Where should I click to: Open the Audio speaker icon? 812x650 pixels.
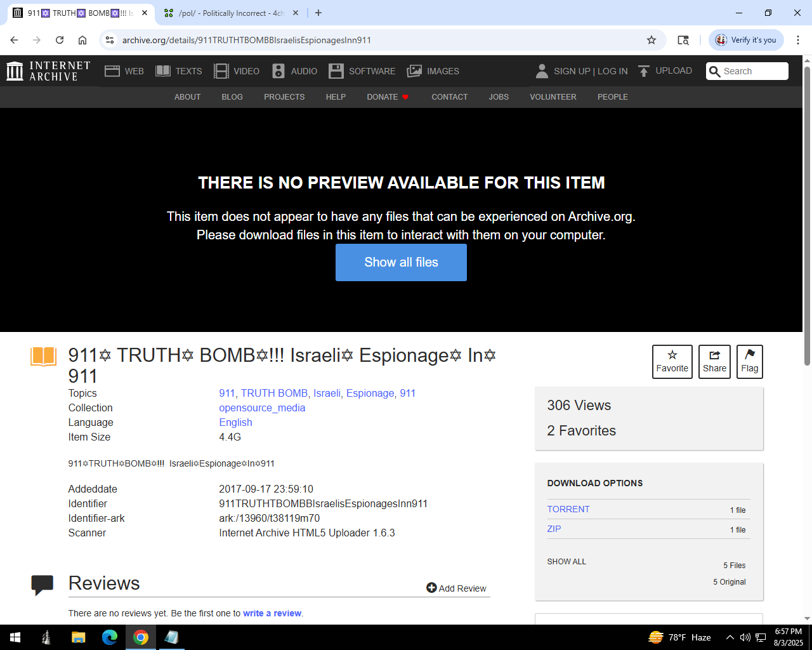point(278,71)
